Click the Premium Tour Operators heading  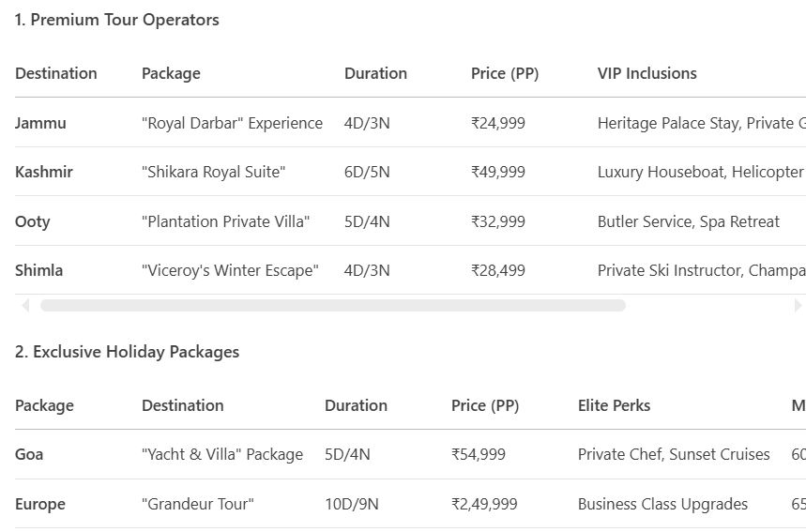tap(117, 20)
